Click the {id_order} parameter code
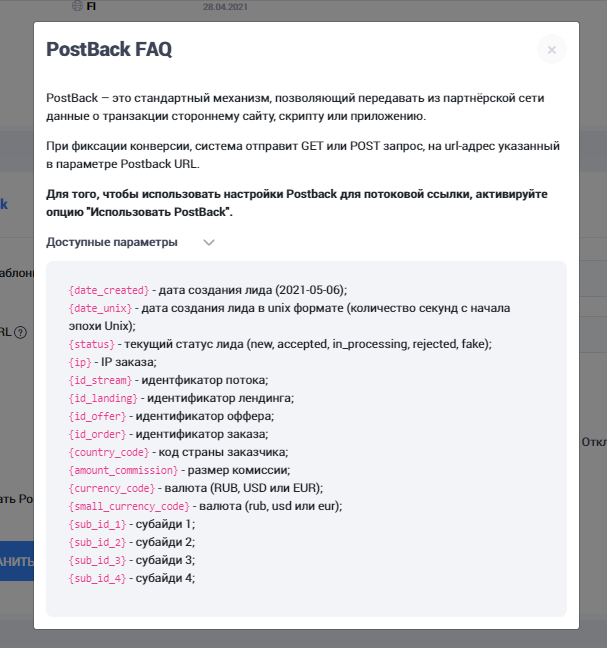 [x=98, y=433]
